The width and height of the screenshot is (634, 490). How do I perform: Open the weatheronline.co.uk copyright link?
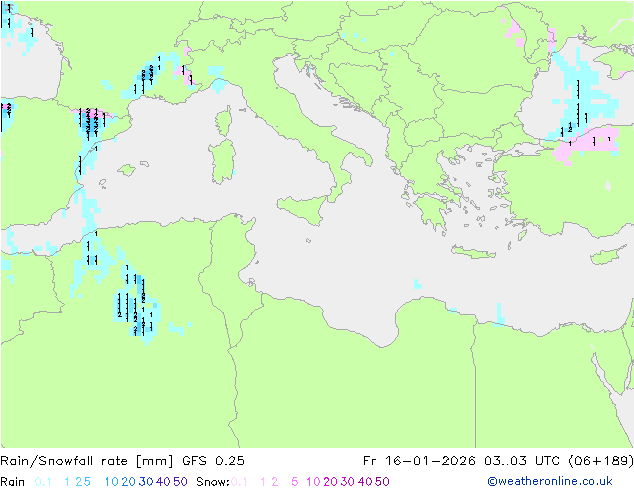(550, 481)
